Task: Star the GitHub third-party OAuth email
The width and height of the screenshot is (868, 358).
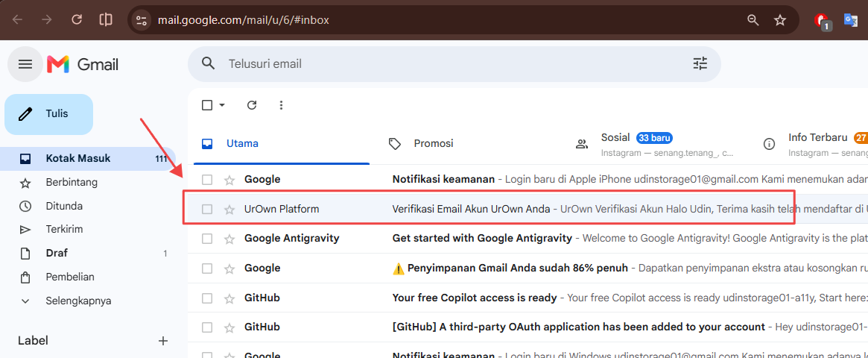Action: click(x=229, y=327)
